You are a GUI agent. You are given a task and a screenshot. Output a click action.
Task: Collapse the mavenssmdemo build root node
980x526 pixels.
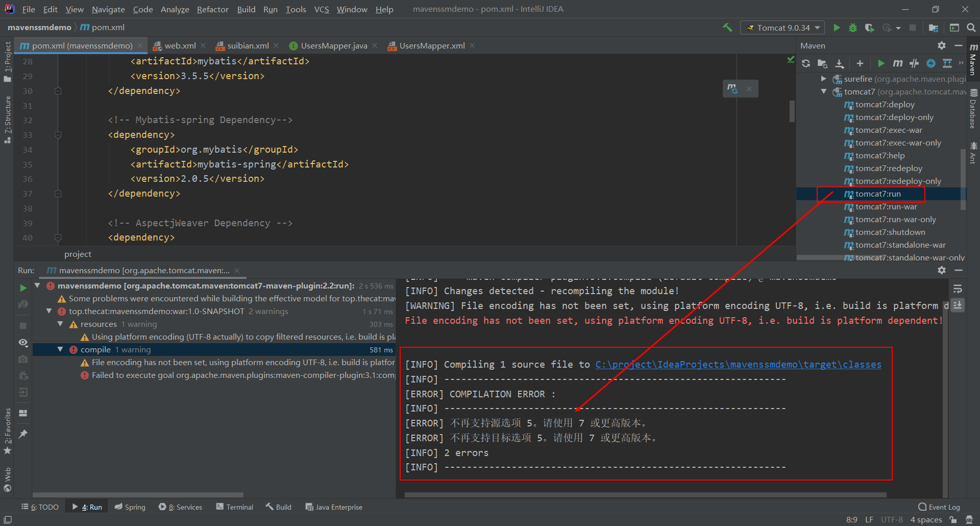(37, 285)
